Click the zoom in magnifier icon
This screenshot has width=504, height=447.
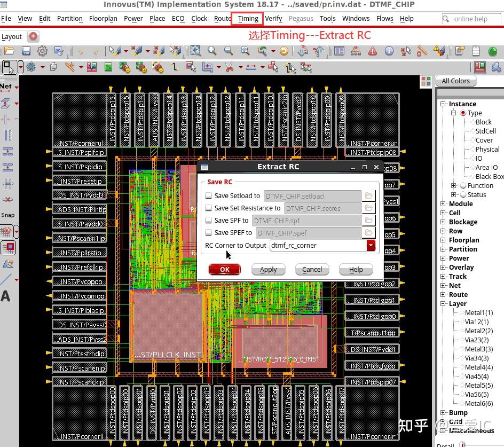pyautogui.click(x=212, y=51)
